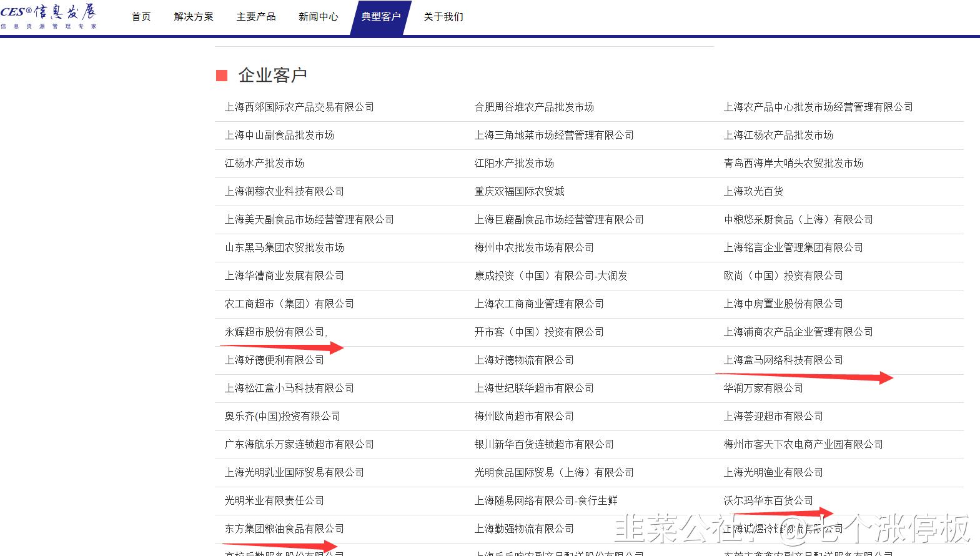Select 中粮悠采厨食品（上海）有限公司
Screen dimensions: 980x556
click(798, 220)
